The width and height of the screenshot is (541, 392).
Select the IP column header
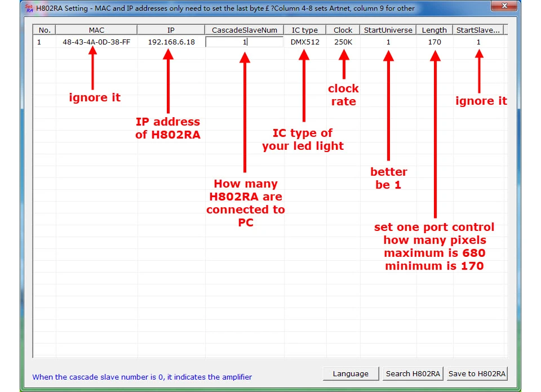pos(171,30)
